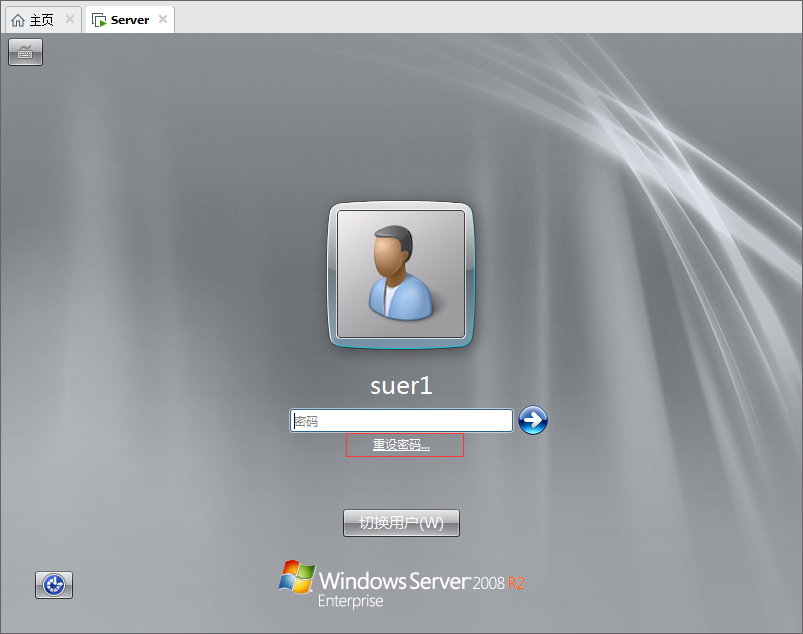This screenshot has width=803, height=634.
Task: Open the 重设密码... reset password link
Action: (402, 445)
